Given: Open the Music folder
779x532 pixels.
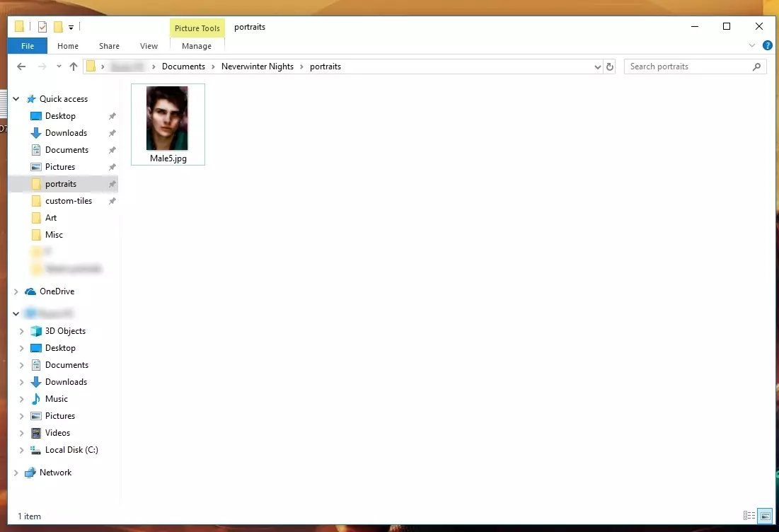Looking at the screenshot, I should pyautogui.click(x=56, y=398).
